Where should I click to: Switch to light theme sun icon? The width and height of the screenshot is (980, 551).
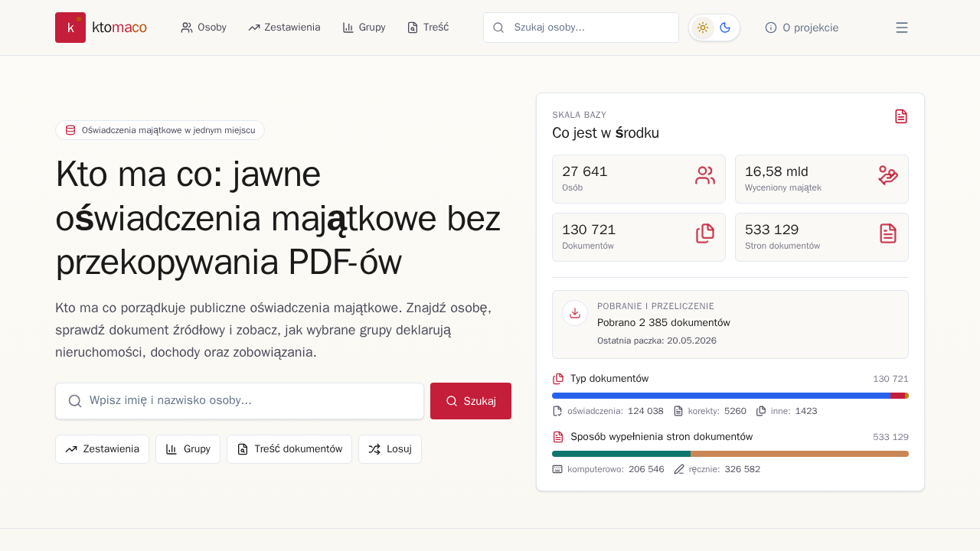[703, 28]
